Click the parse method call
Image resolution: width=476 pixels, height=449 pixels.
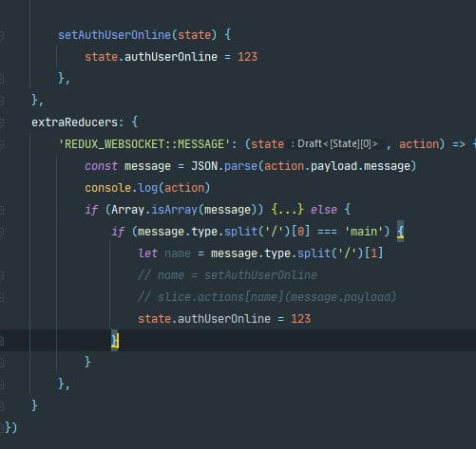[240, 166]
